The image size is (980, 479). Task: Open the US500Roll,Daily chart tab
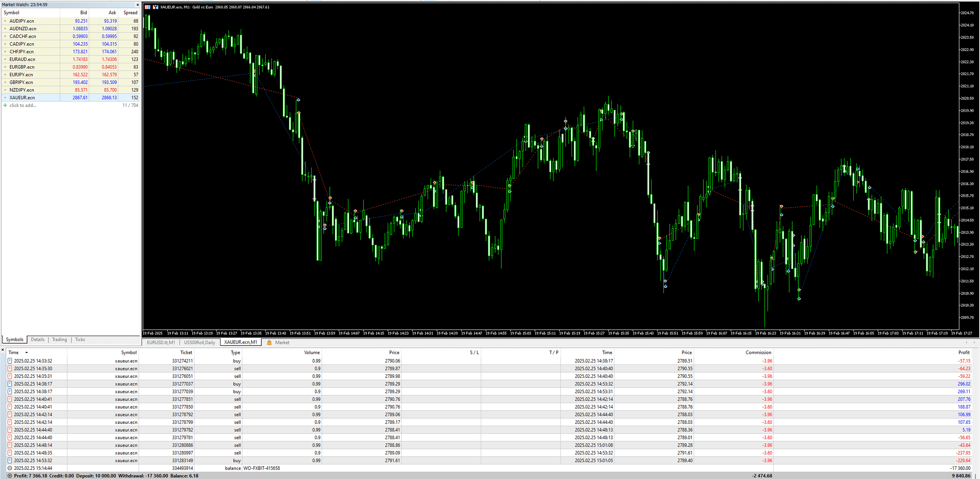pyautogui.click(x=199, y=342)
